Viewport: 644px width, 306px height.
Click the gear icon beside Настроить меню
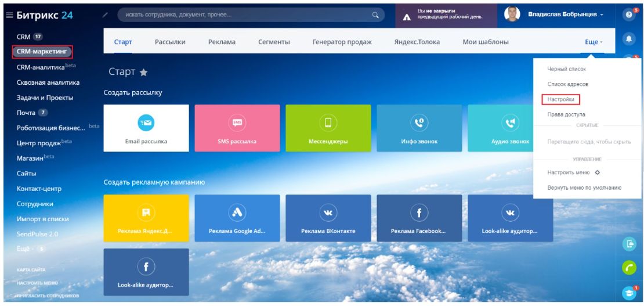598,172
